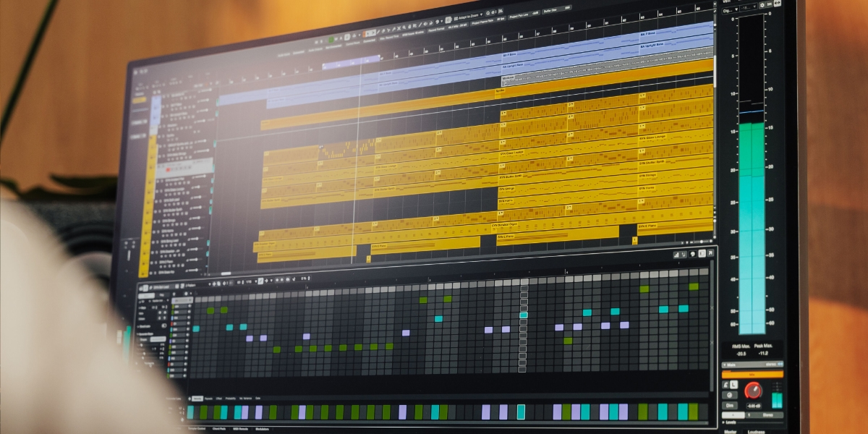Switch to the Modulators lower zone tab
Image resolution: width=868 pixels, height=434 pixels.
pyautogui.click(x=262, y=429)
